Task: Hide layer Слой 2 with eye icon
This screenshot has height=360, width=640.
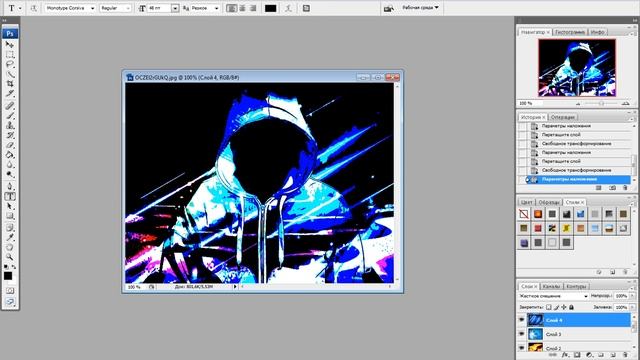Action: coord(521,347)
